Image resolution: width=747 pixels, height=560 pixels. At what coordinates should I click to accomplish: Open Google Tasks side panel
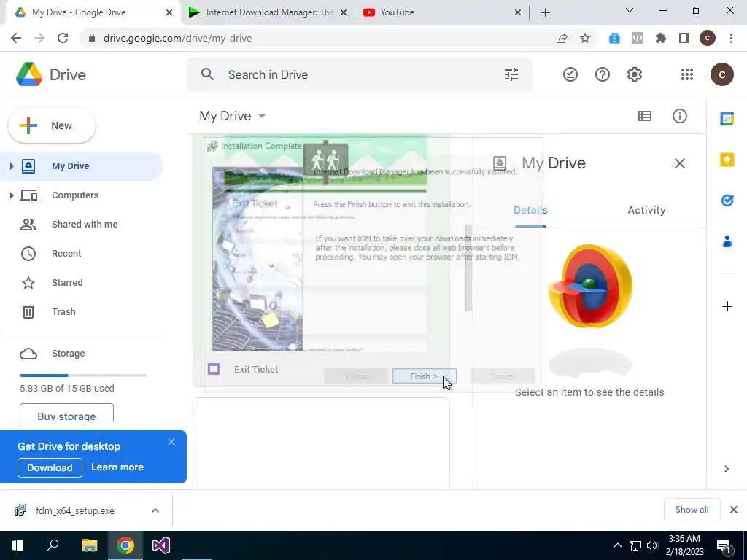pos(727,201)
